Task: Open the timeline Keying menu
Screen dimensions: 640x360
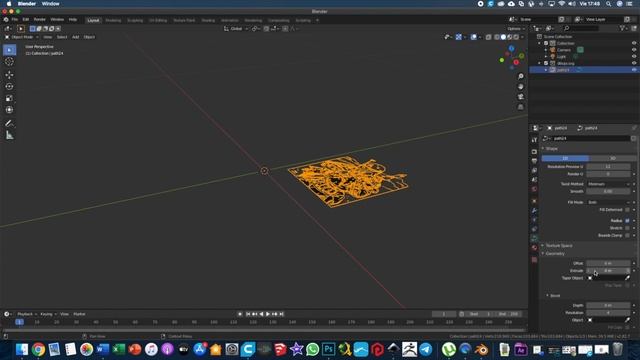Action: point(48,314)
